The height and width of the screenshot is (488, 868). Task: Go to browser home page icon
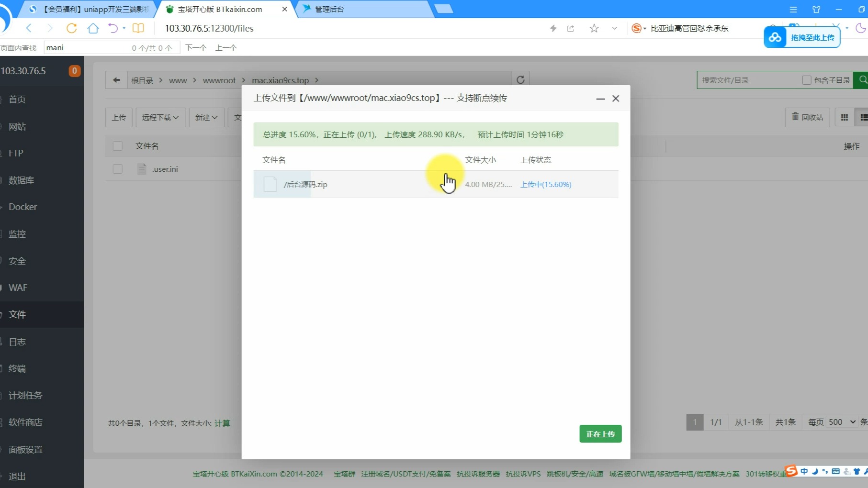(x=93, y=28)
